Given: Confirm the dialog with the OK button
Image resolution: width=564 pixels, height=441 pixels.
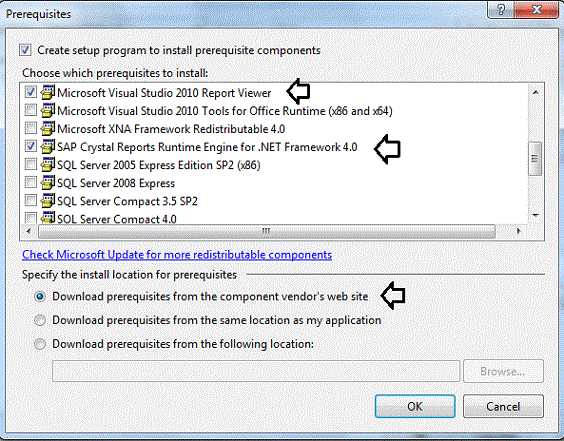Looking at the screenshot, I should coord(415,406).
